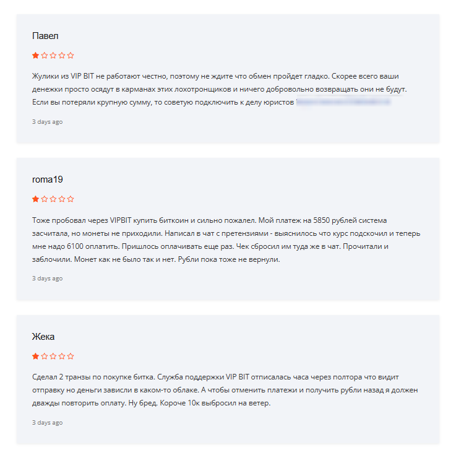Click the fifth star in roma19's review

pos(71,199)
